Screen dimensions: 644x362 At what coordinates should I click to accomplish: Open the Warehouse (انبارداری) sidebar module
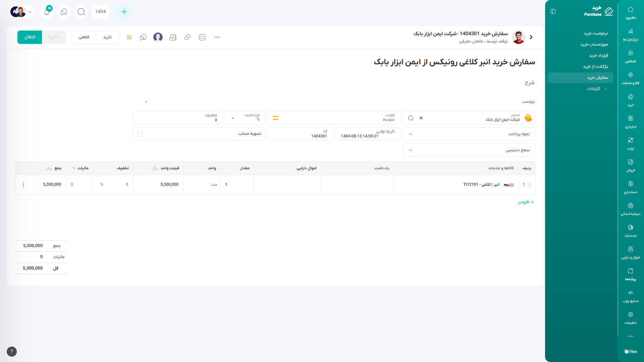pyautogui.click(x=630, y=122)
